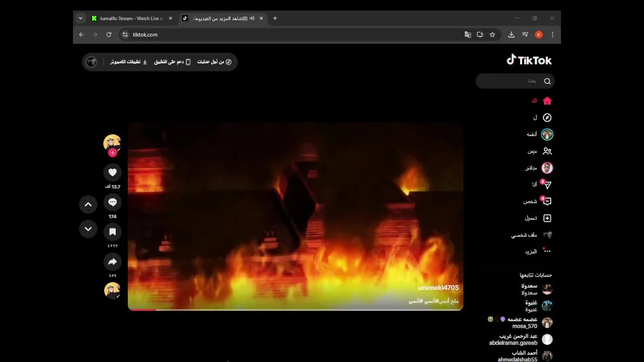Open the Explore compass icon in sidebar
The width and height of the screenshot is (644, 362).
pyautogui.click(x=547, y=118)
